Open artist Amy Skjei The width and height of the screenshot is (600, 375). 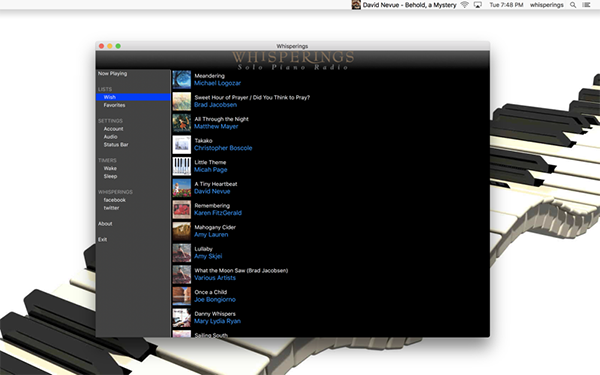[208, 256]
